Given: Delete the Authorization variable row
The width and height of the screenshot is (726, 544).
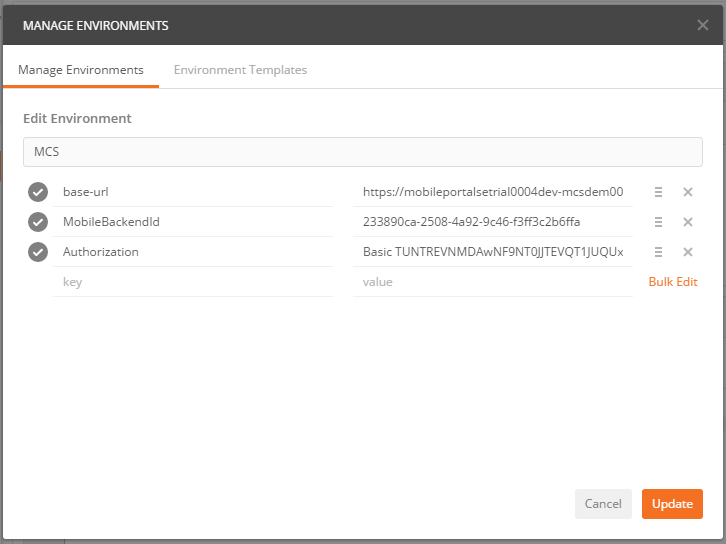Looking at the screenshot, I should click(x=688, y=252).
